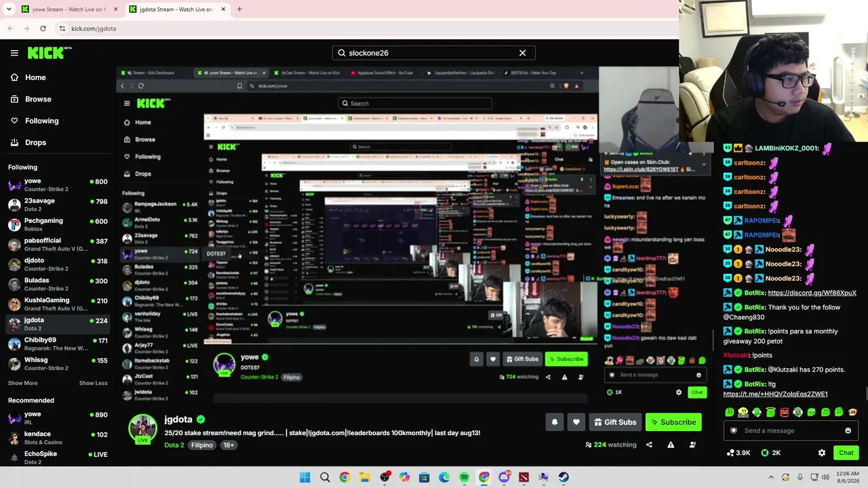The height and width of the screenshot is (488, 868).
Task: Open yowe channel in Following list
Action: click(58, 185)
